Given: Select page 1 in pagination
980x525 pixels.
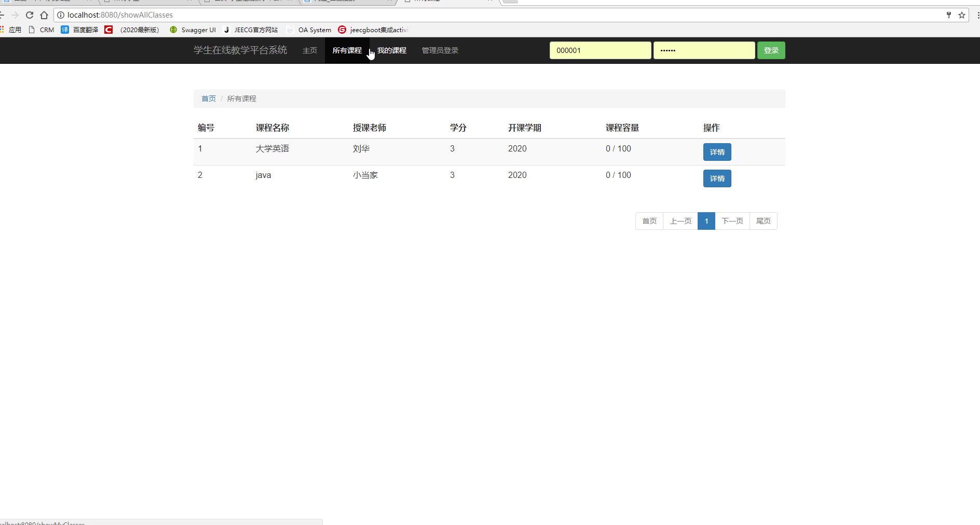Looking at the screenshot, I should click(706, 221).
